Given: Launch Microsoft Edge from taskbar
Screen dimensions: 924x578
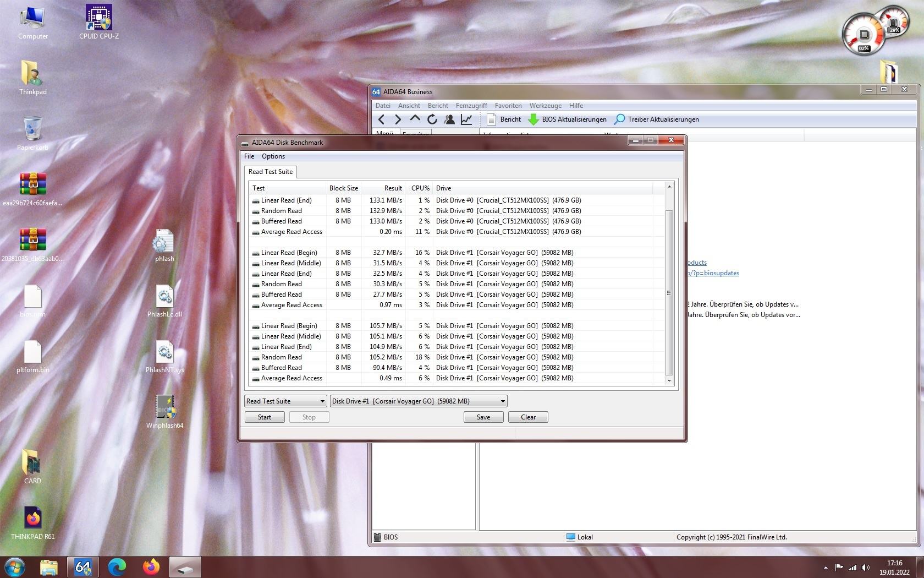Looking at the screenshot, I should tap(117, 567).
